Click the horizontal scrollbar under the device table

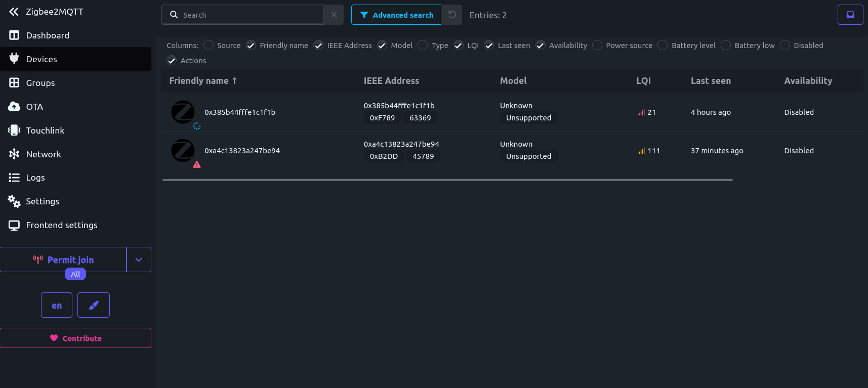(447, 180)
